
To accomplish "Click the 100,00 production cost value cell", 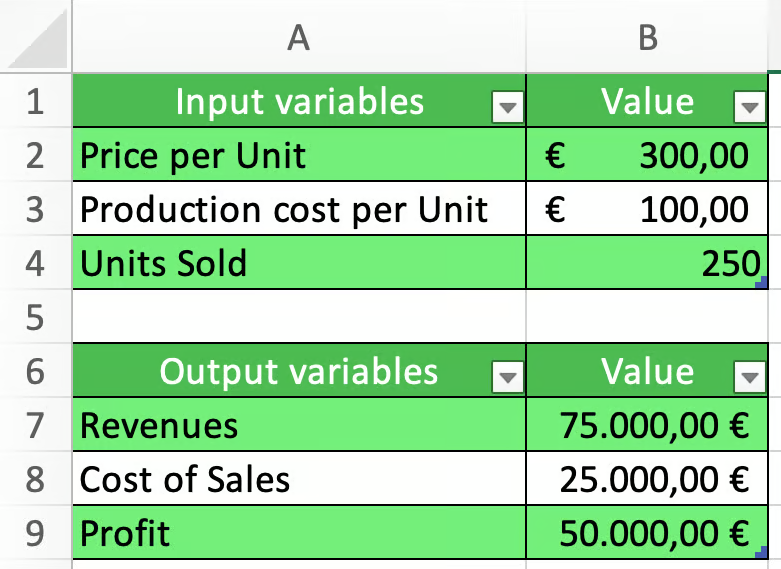I will 647,209.
